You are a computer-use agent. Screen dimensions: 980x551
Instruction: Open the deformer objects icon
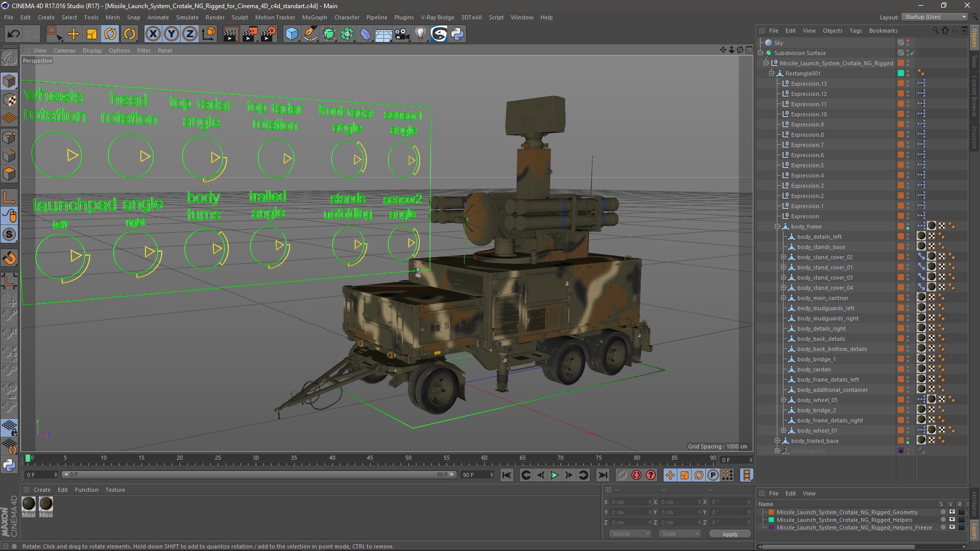[365, 34]
